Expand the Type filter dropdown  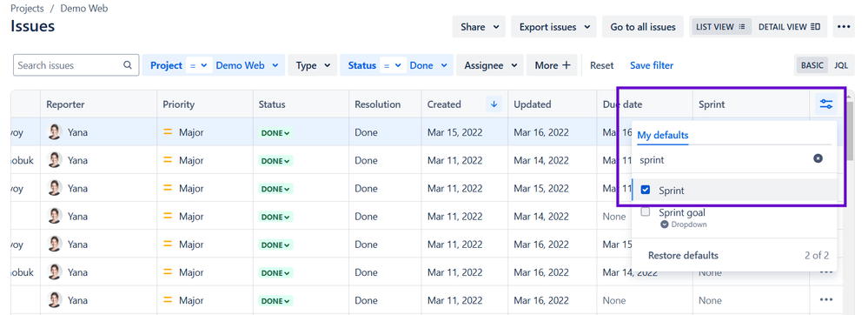point(313,65)
